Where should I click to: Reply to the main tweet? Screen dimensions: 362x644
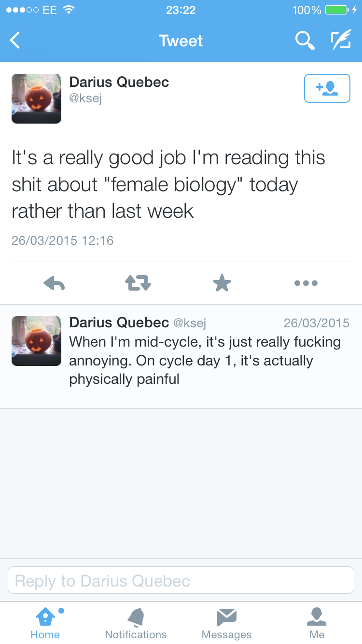pos(54,283)
